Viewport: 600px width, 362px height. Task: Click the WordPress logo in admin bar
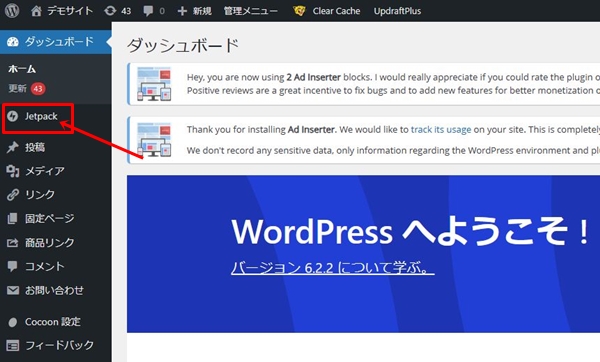[x=12, y=11]
